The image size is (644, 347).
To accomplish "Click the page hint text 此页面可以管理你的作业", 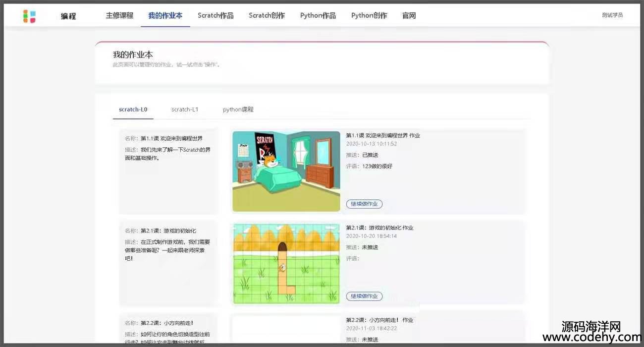I will [166, 64].
